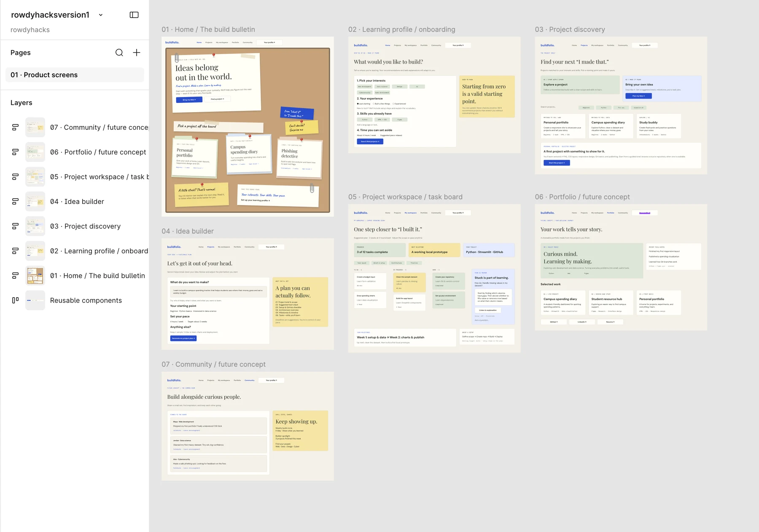Select the 06 · Portfolio / future concept layer
759x532 pixels.
tap(98, 152)
